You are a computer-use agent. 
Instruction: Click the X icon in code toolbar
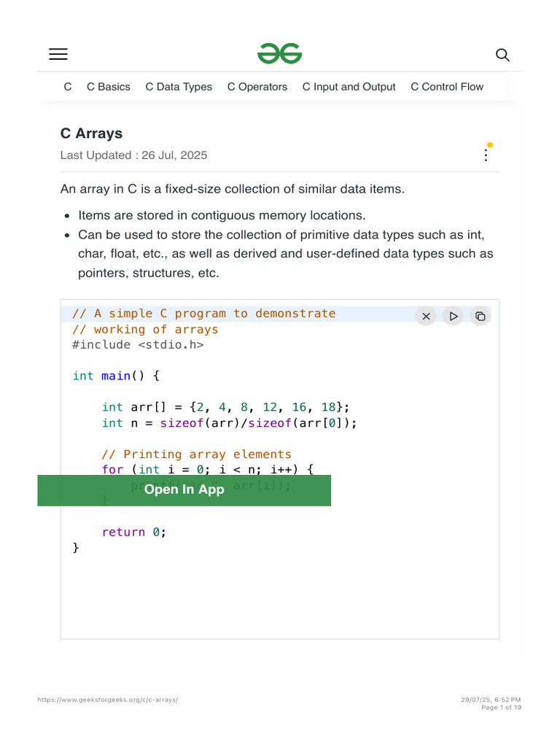click(x=427, y=316)
